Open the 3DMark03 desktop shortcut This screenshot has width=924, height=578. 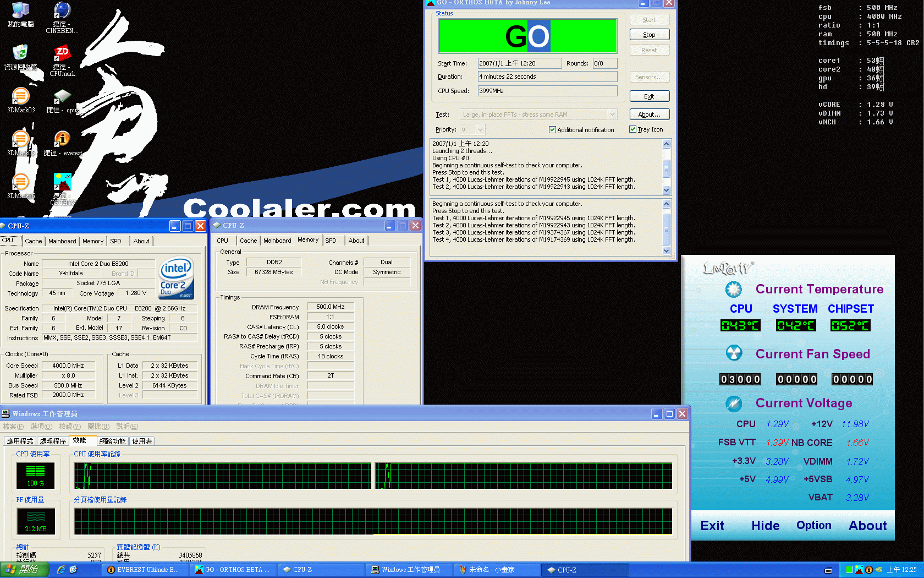(20, 96)
